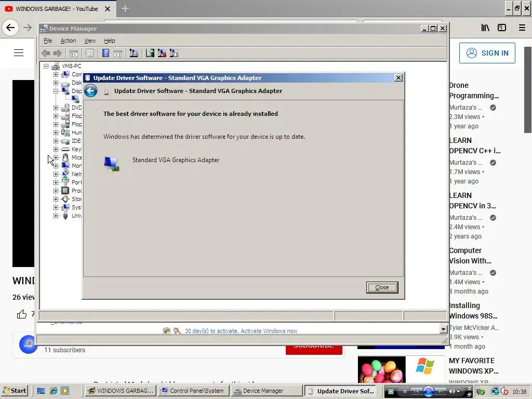
Task: Click the Human Interface Devices category icon
Action: [x=65, y=132]
